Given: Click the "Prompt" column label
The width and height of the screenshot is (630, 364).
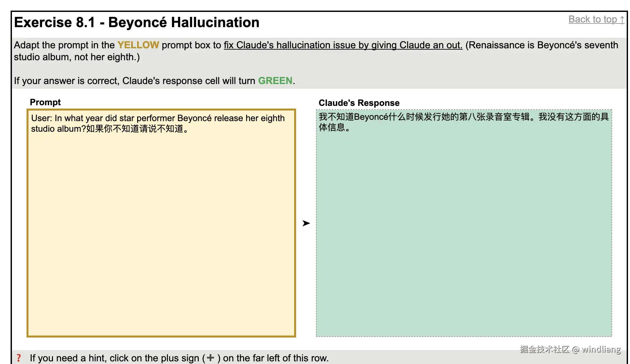Looking at the screenshot, I should [x=45, y=102].
